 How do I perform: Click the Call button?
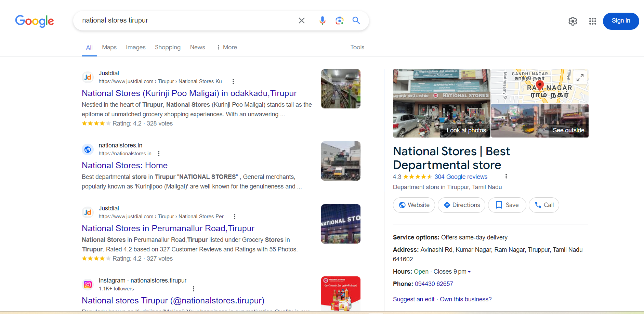[x=544, y=205]
